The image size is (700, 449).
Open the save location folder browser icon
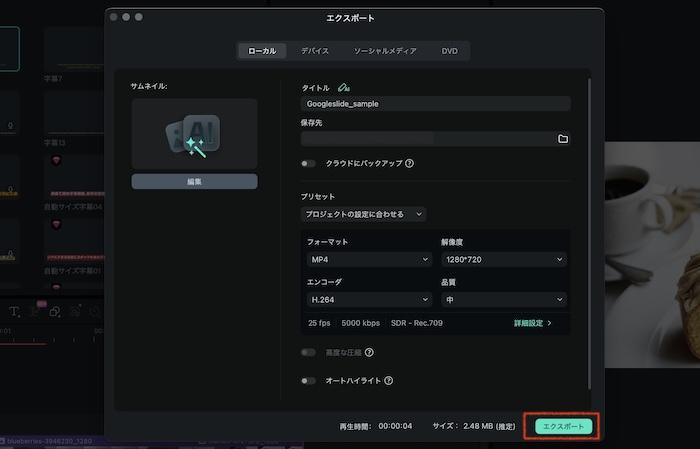tap(562, 139)
